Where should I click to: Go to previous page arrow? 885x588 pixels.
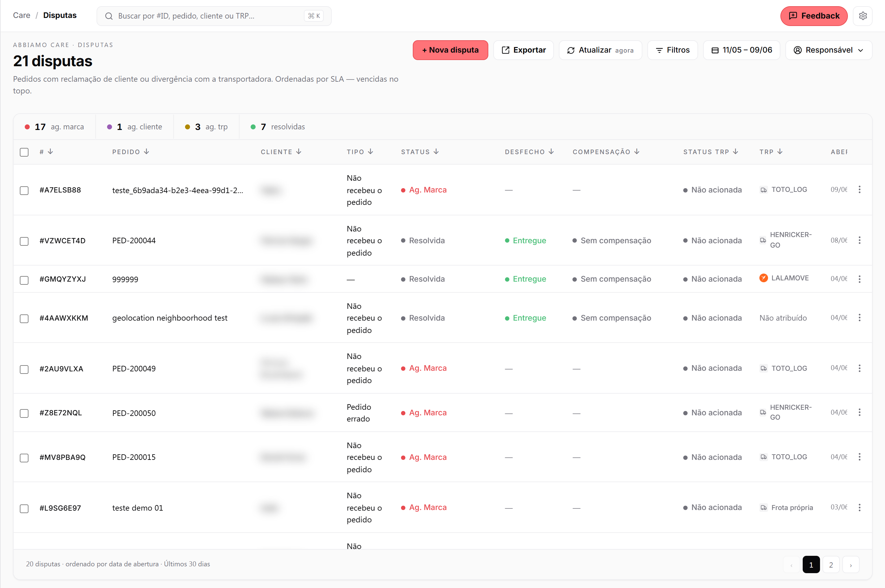(791, 565)
